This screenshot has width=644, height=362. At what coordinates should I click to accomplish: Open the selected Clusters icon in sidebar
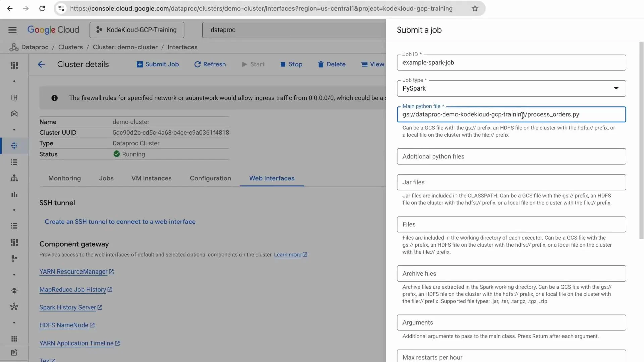[14, 146]
